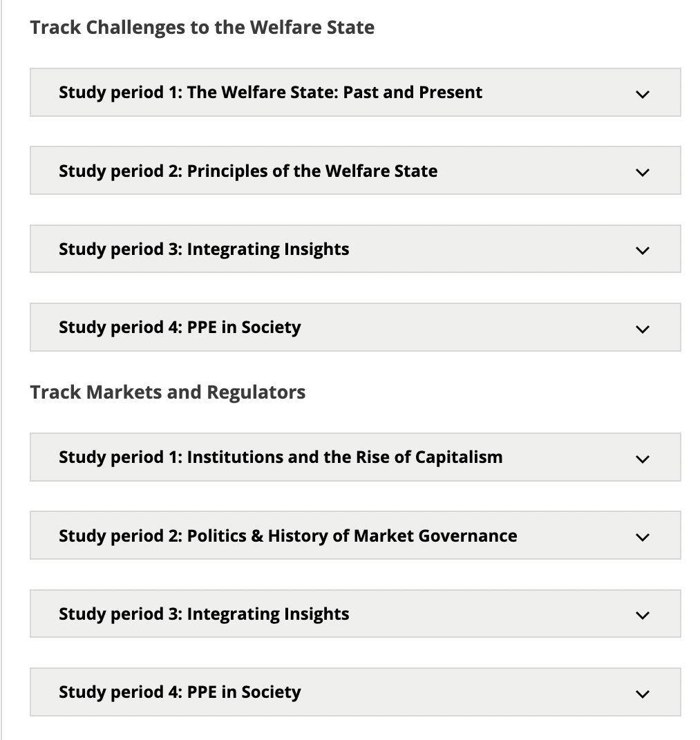Expand Study period 3 under Challenges to the Welfare State

click(x=204, y=249)
